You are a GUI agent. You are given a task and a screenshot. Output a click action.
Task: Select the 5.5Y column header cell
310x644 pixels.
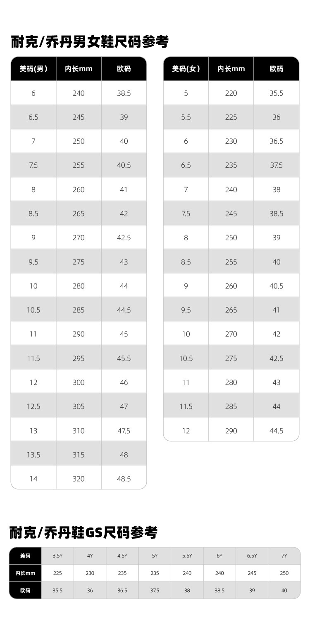pyautogui.click(x=187, y=556)
